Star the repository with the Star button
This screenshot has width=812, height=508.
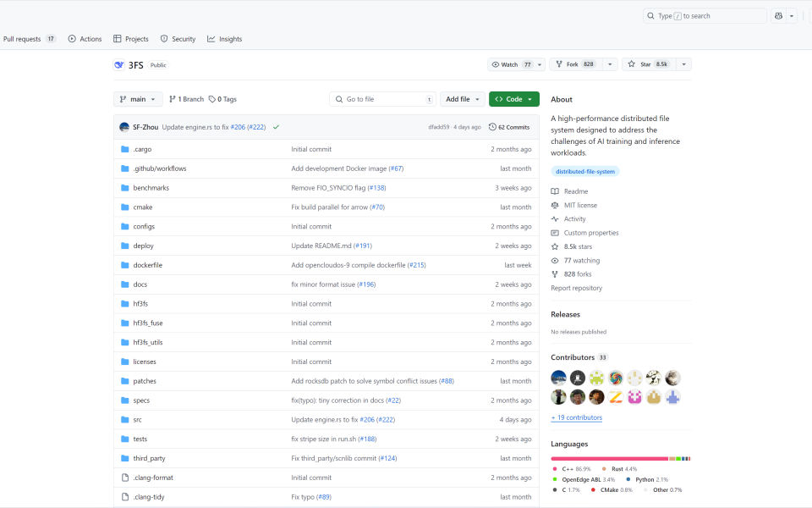(649, 64)
